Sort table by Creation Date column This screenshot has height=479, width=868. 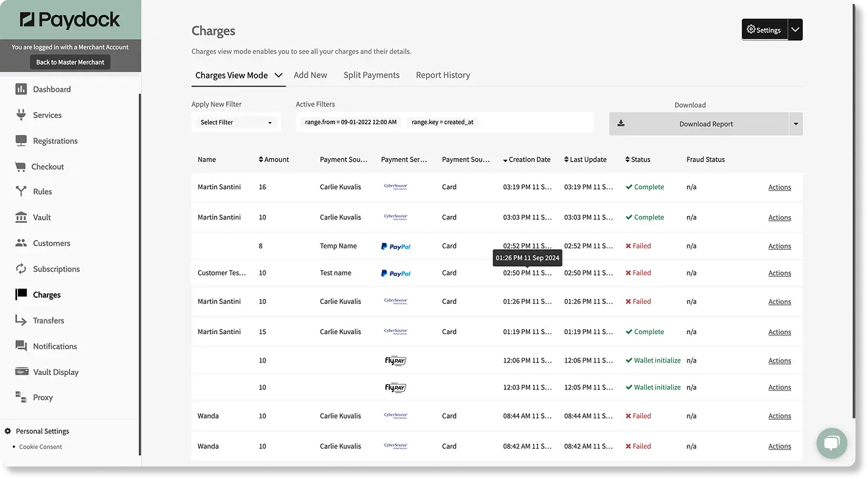tap(527, 159)
